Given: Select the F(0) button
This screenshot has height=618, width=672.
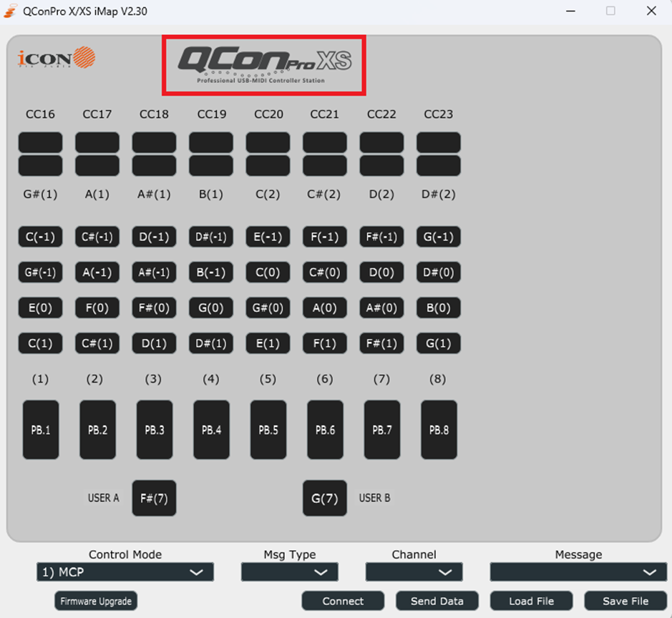Looking at the screenshot, I should point(97,308).
